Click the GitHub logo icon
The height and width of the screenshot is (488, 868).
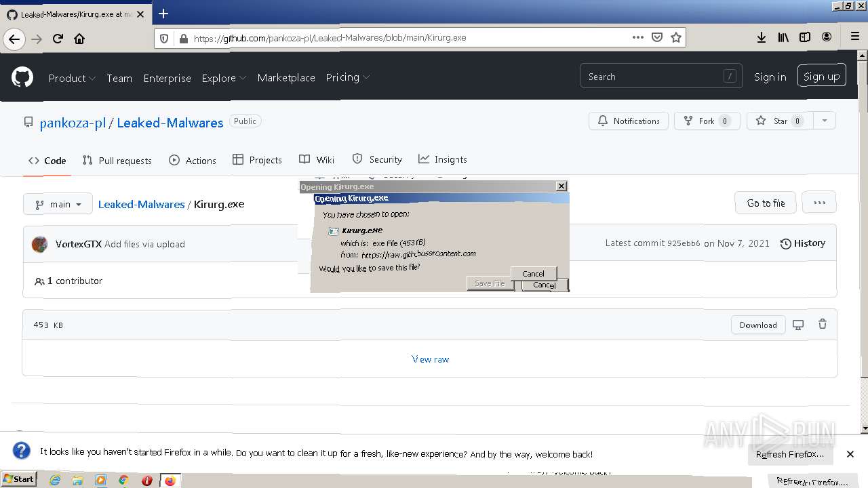coord(22,77)
